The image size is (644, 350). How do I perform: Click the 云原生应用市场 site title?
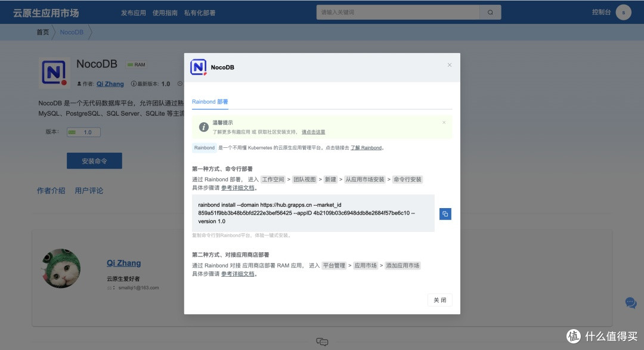[45, 13]
